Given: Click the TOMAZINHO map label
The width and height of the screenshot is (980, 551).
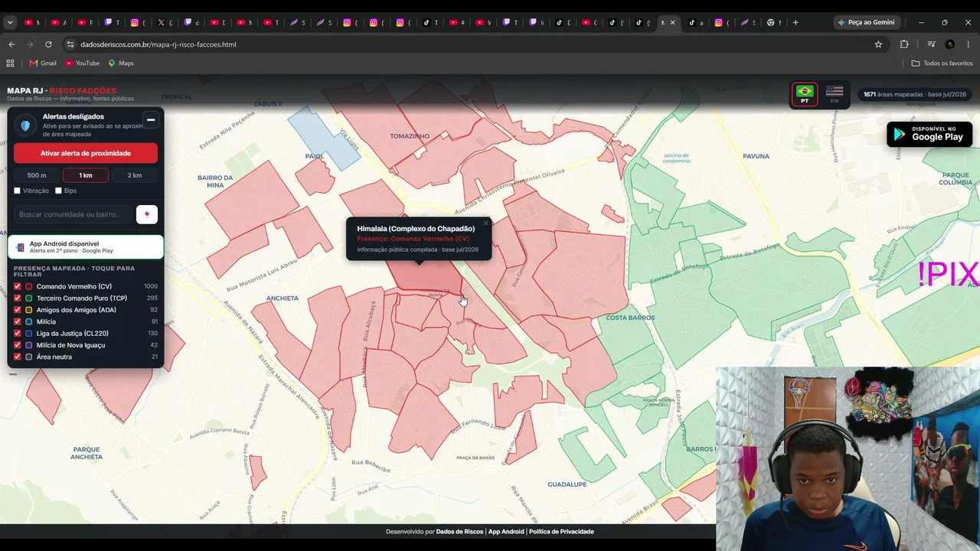Looking at the screenshot, I should click(410, 136).
